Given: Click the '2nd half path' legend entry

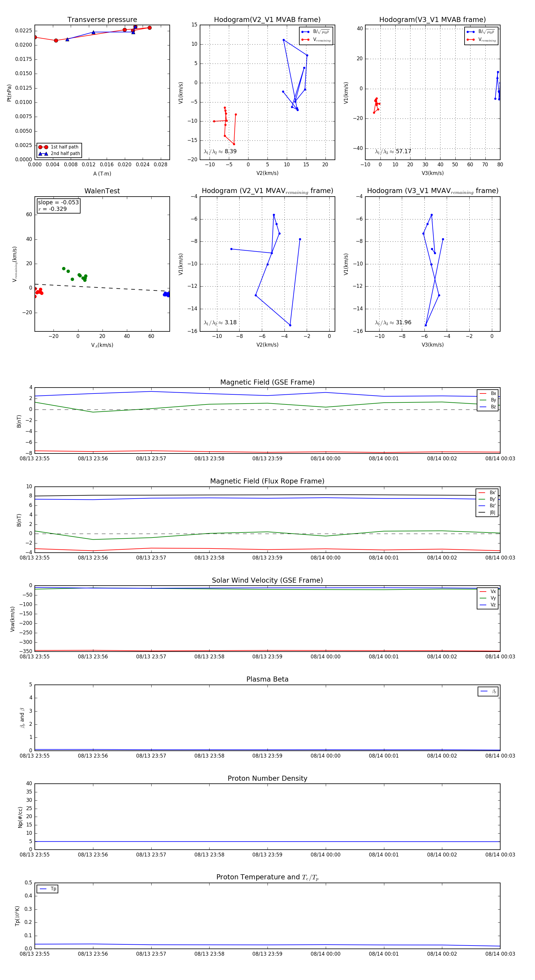Looking at the screenshot, I should click(59, 154).
